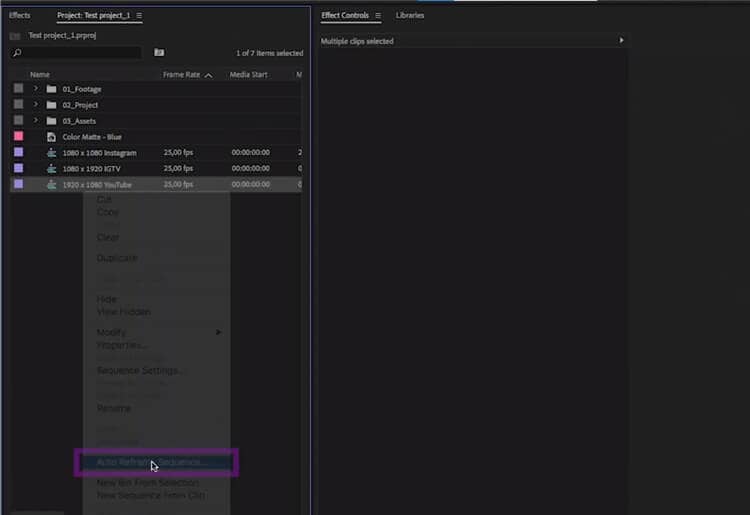Image resolution: width=750 pixels, height=515 pixels.
Task: Click the Media Start column header
Action: click(x=248, y=75)
